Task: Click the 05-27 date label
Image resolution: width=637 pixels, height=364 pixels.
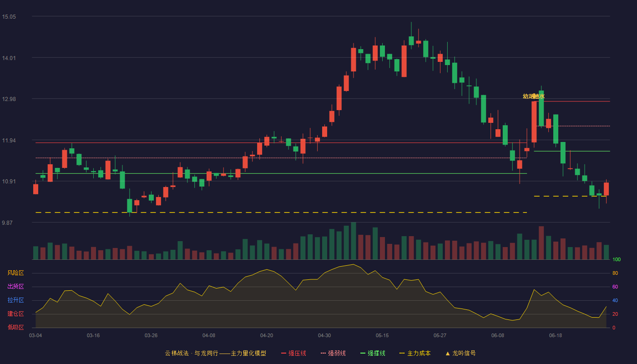Action: click(x=440, y=335)
